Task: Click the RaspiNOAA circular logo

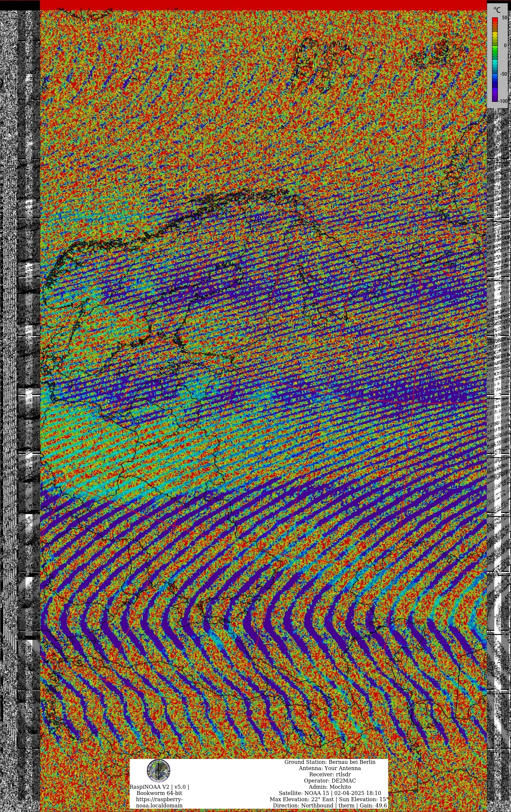Action: pos(159,771)
